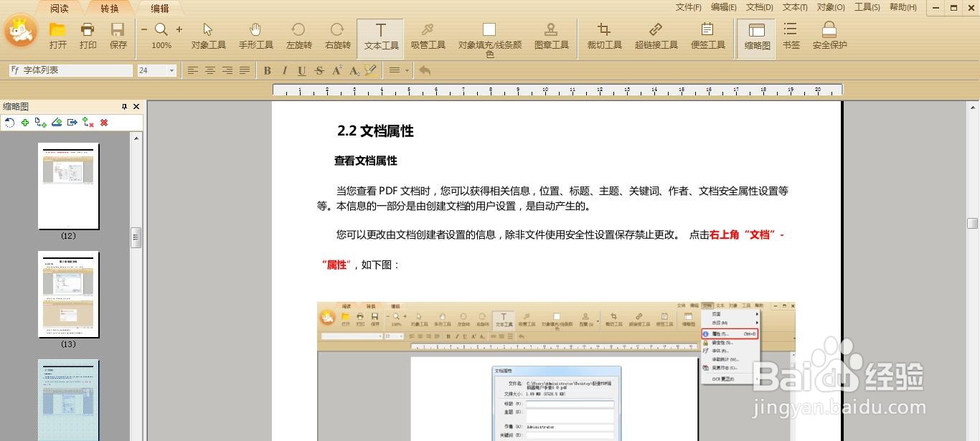Select the 手形工具 (Hand tool)

click(255, 36)
